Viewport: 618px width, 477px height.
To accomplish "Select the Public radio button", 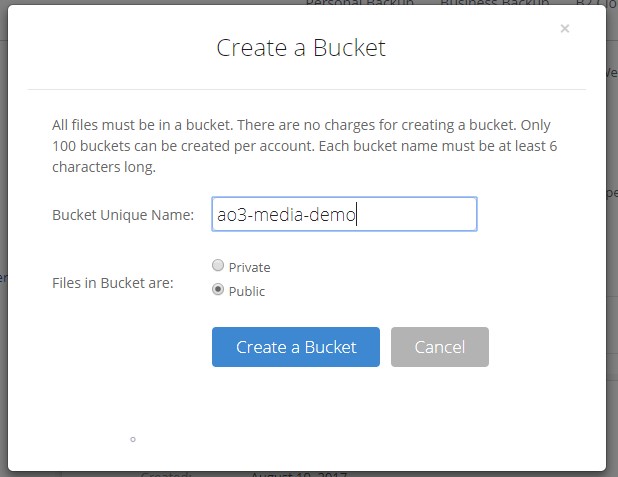I will (218, 290).
